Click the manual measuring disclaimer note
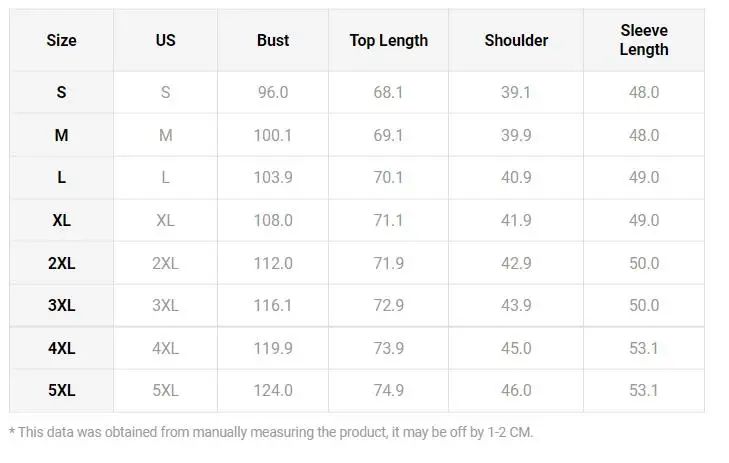This screenshot has height=463, width=729. click(x=271, y=432)
